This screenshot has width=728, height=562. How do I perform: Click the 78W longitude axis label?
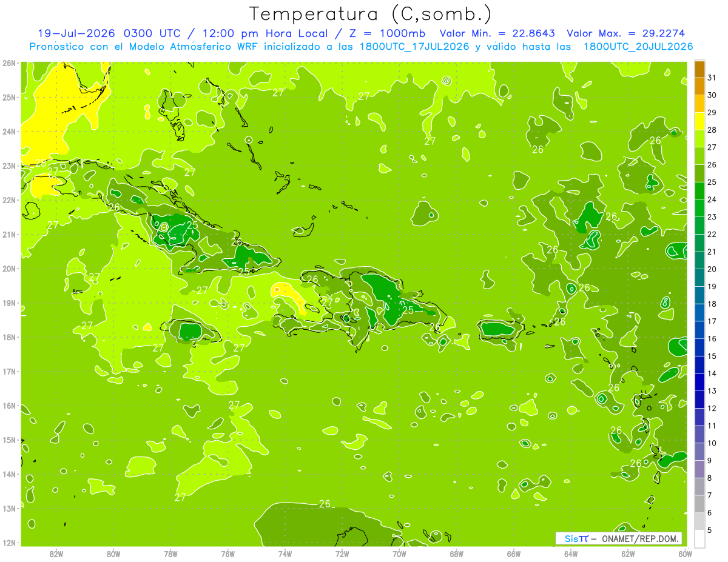tap(170, 554)
